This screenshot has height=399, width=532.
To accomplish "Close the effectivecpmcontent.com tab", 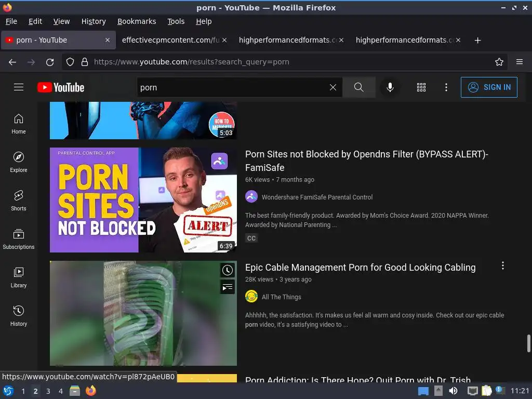I will click(x=224, y=40).
